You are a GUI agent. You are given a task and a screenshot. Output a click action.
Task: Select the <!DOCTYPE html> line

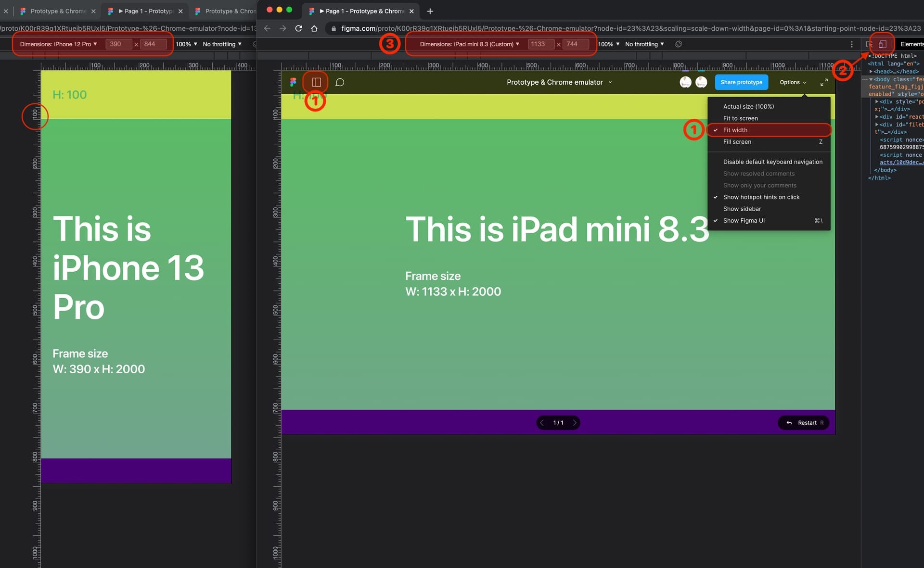click(893, 56)
